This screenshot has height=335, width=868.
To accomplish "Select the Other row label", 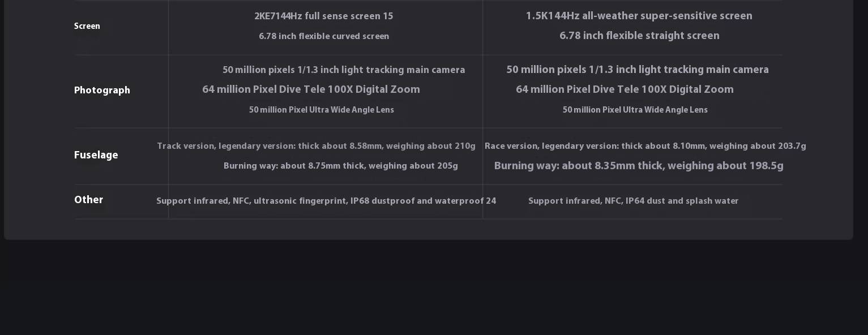I will point(88,200).
